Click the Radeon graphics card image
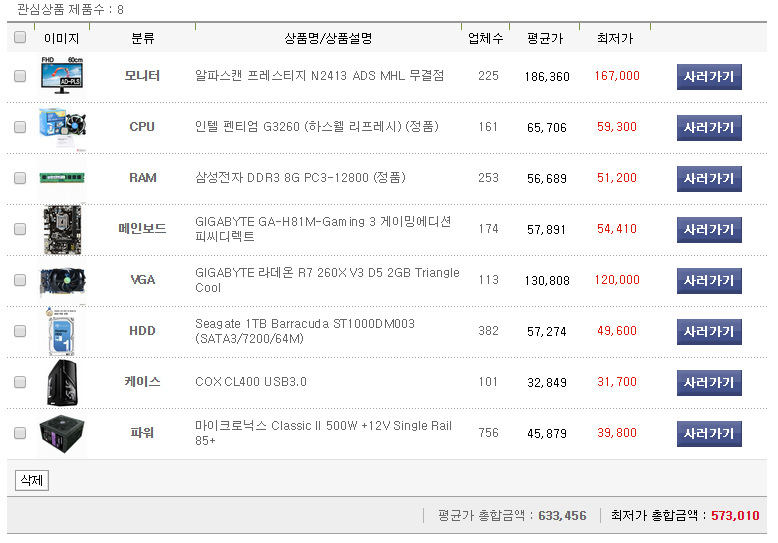Screen dimensions: 778x543 click(x=61, y=280)
